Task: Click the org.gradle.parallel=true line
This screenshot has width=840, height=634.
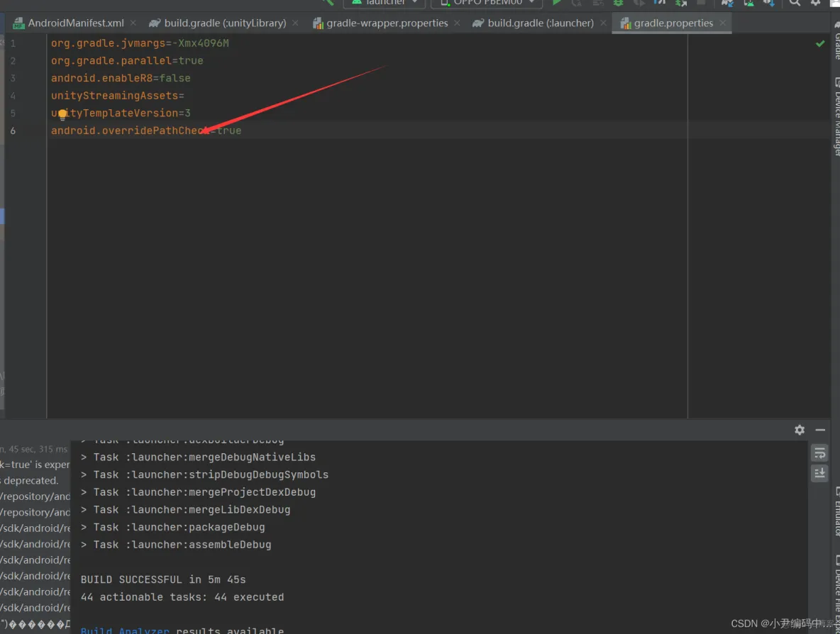Action: click(x=127, y=61)
